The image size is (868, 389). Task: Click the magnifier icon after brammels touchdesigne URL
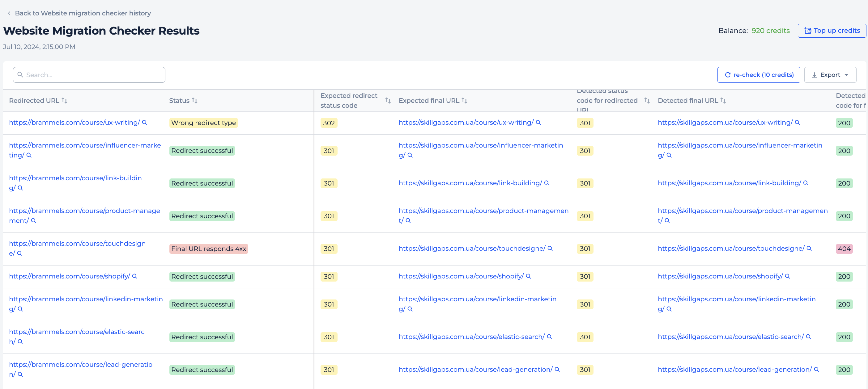[19, 253]
